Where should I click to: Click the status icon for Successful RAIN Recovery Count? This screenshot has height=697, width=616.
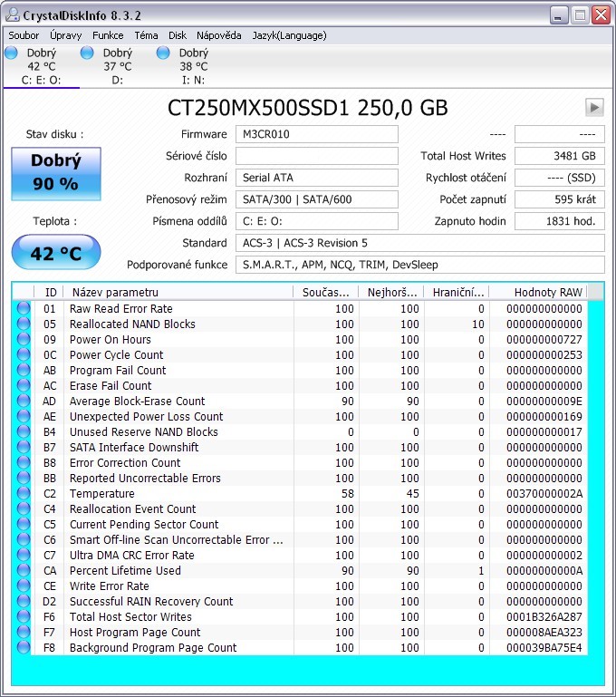point(23,601)
